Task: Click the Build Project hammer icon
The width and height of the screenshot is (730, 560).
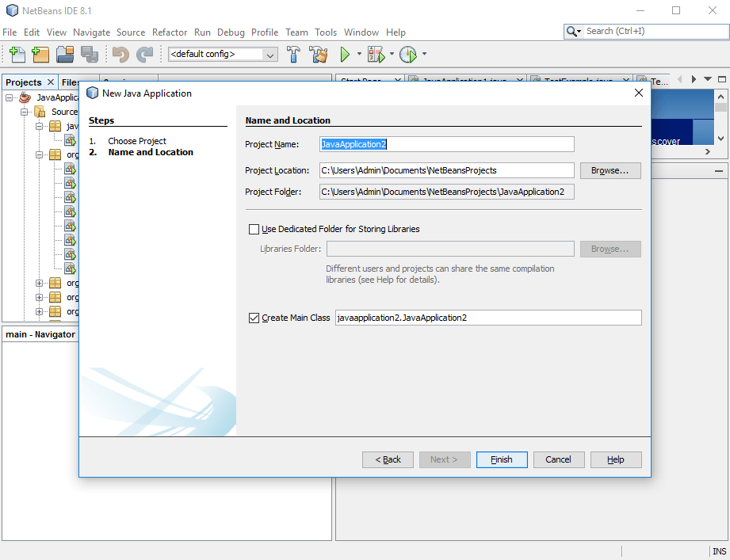Action: [x=293, y=55]
